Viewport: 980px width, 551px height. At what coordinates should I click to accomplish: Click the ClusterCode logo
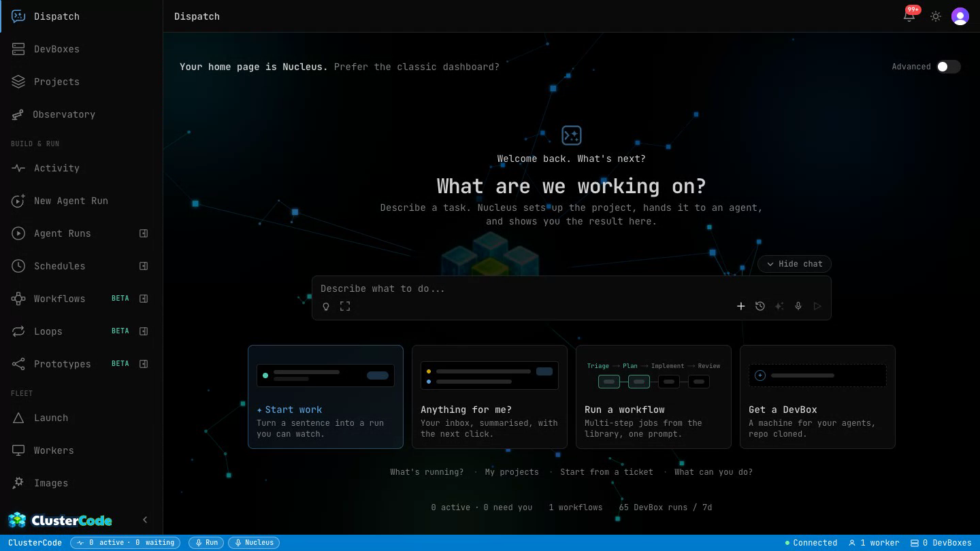point(60,520)
